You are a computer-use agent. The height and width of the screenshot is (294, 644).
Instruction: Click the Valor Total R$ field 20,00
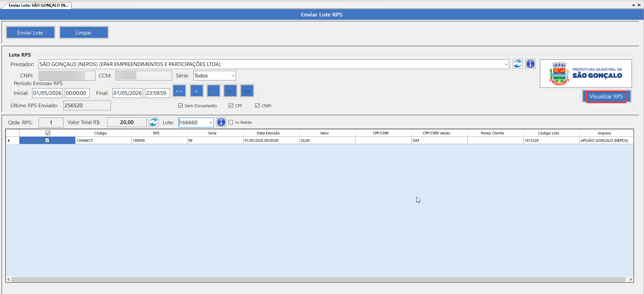127,122
